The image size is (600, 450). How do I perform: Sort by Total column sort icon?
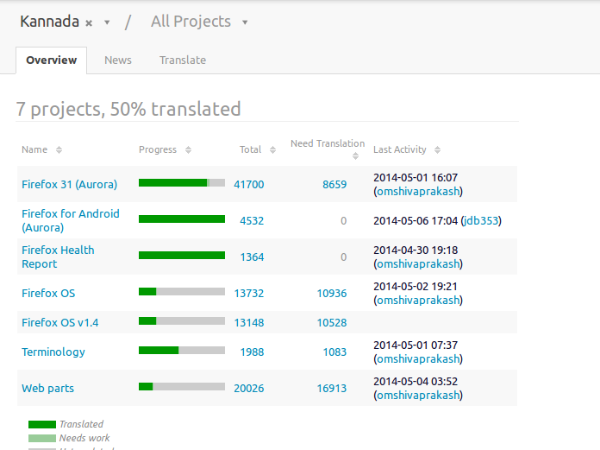coord(271,150)
